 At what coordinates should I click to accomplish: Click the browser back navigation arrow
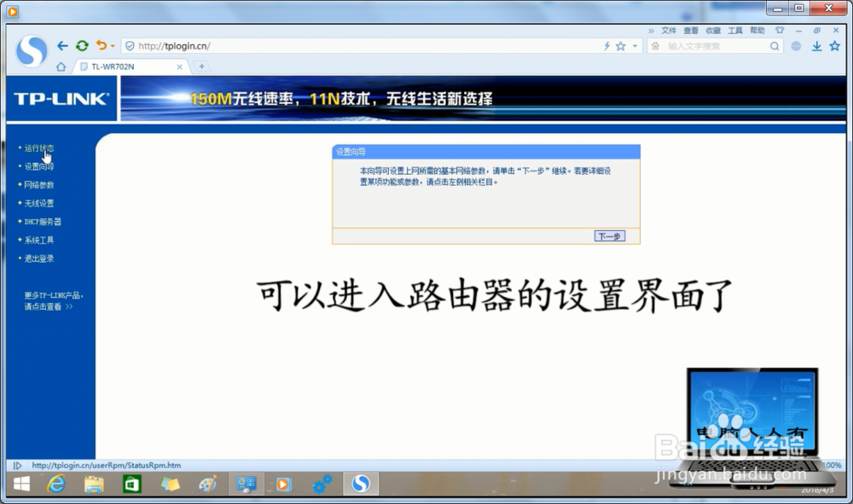click(62, 45)
